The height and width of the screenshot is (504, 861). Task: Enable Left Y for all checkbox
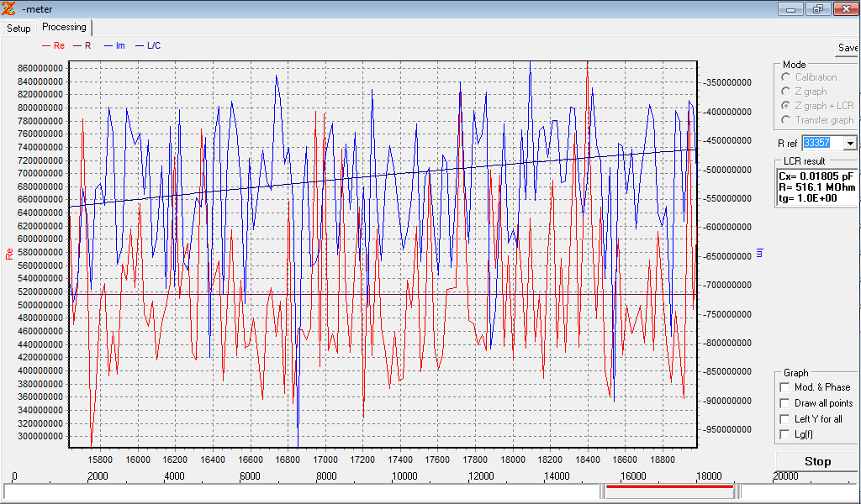click(x=784, y=419)
